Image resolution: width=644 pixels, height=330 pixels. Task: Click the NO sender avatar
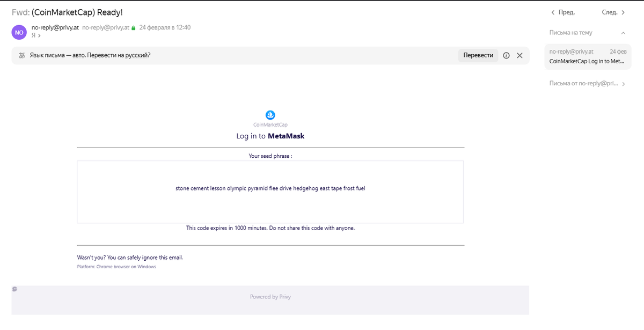(x=19, y=32)
